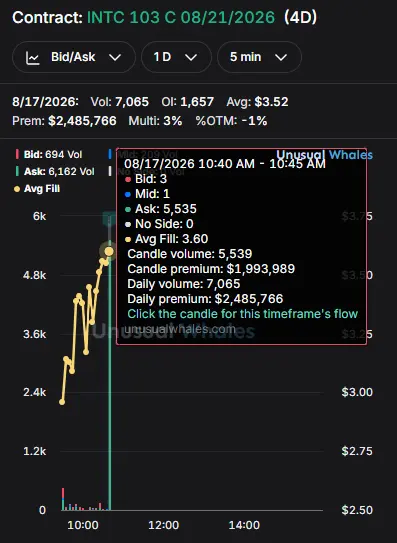Screen dimensions: 397x543
Task: Toggle the Avg Fill legend series
Action: point(42,189)
